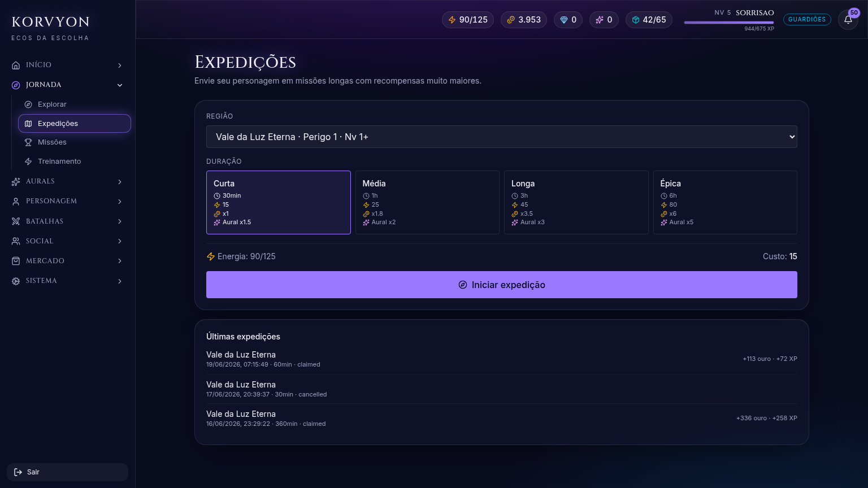
Task: Click the Sair logout arrow icon
Action: [18, 472]
